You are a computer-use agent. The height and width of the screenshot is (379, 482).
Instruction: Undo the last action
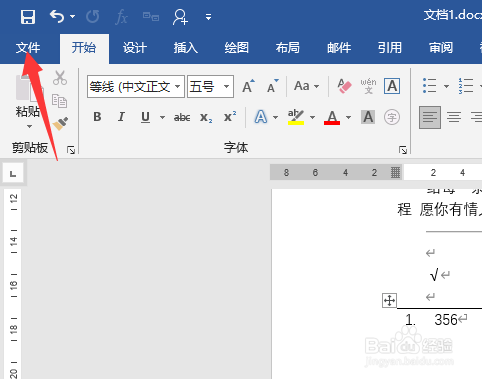point(57,16)
